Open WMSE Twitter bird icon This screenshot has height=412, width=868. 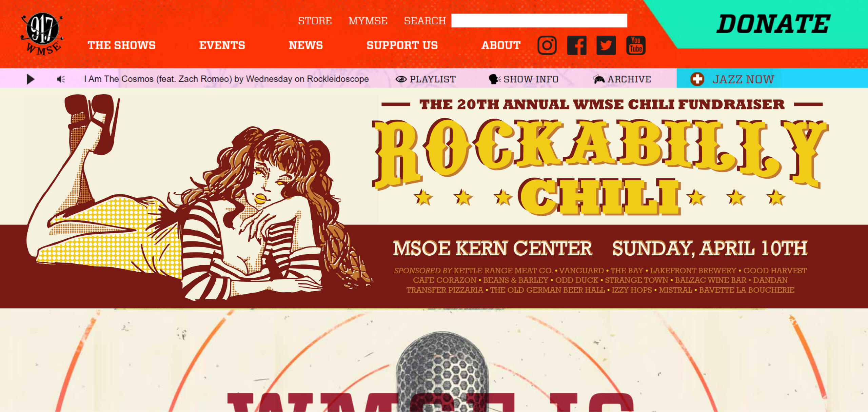[x=606, y=45]
